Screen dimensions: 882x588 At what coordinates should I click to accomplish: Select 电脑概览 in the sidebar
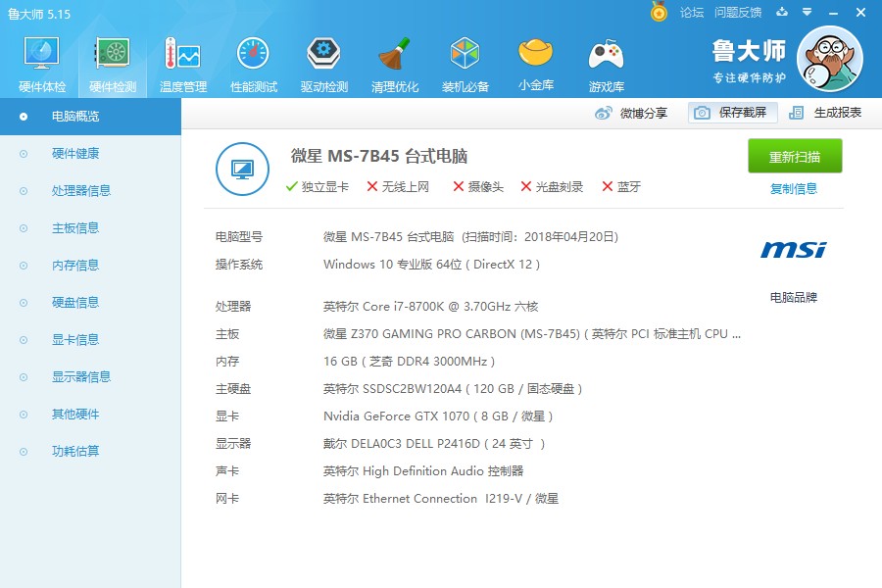tap(90, 117)
